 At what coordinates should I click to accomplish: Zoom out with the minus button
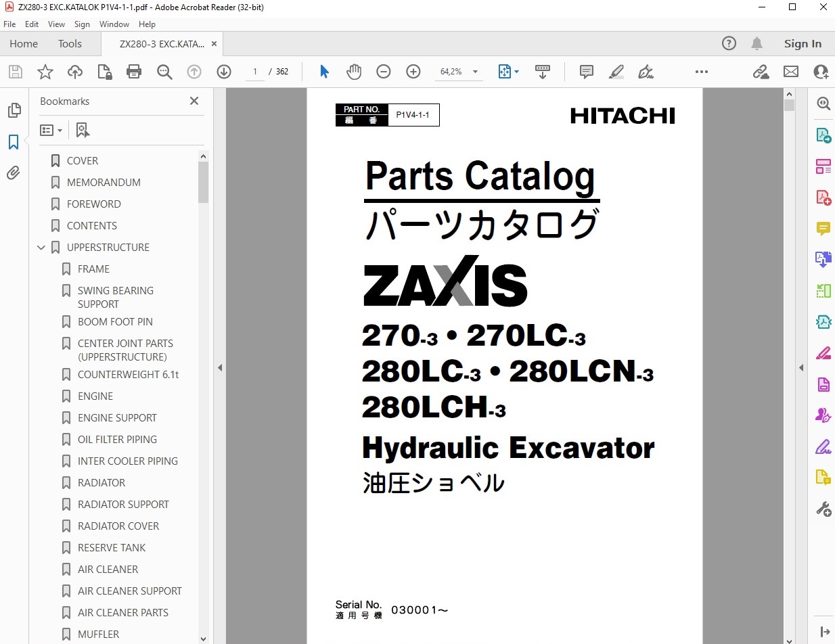click(x=384, y=72)
